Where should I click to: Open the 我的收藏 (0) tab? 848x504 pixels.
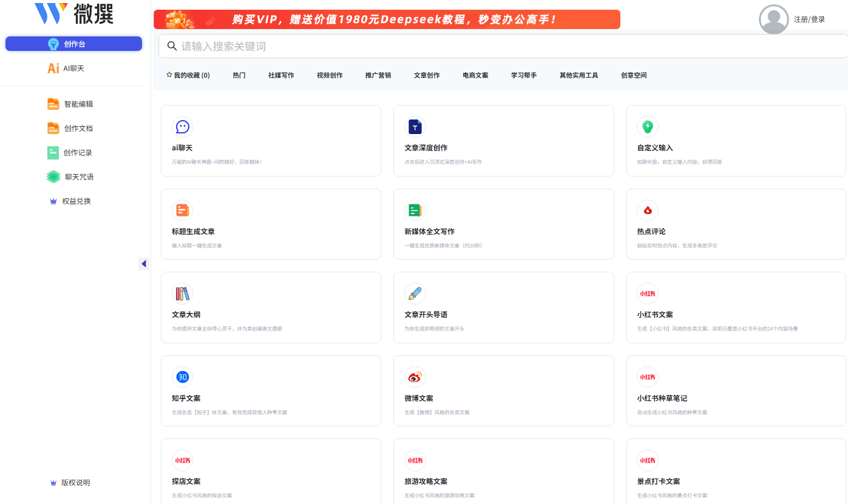pos(188,75)
